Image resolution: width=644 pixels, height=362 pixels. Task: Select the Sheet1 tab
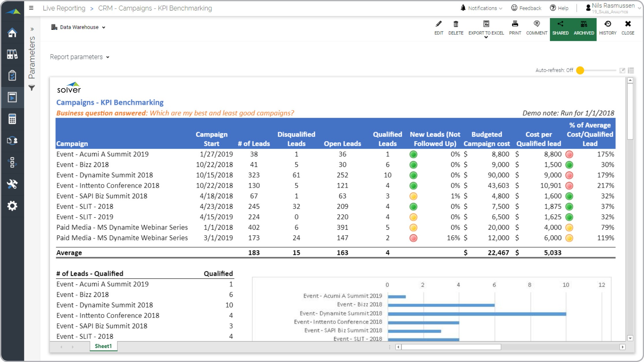pos(103,346)
